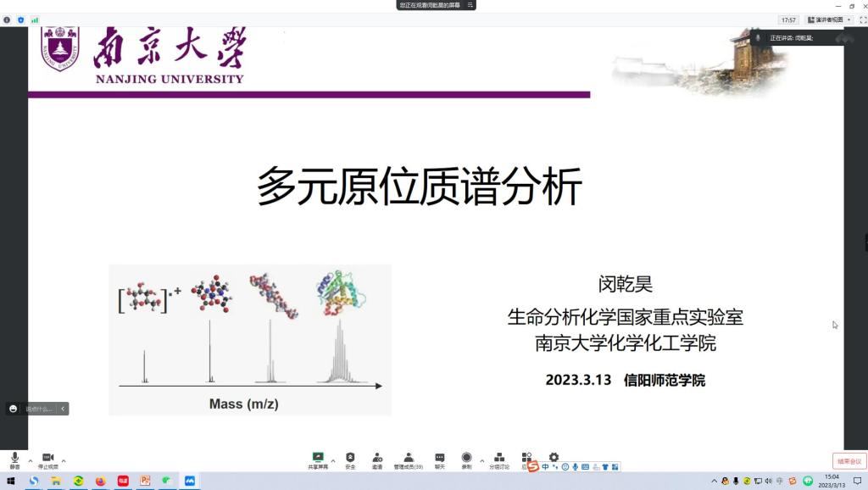Expand microphone options arrow next to 静音
This screenshot has width=868, height=490.
tap(31, 461)
